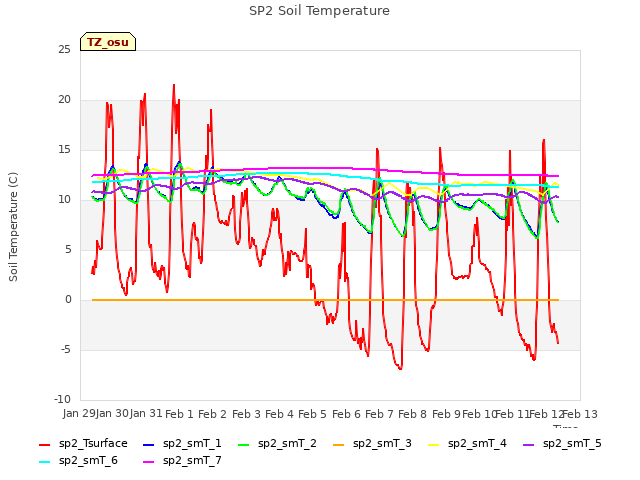Click the TZ_osu annotation label
This screenshot has width=640, height=480.
pyautogui.click(x=108, y=42)
